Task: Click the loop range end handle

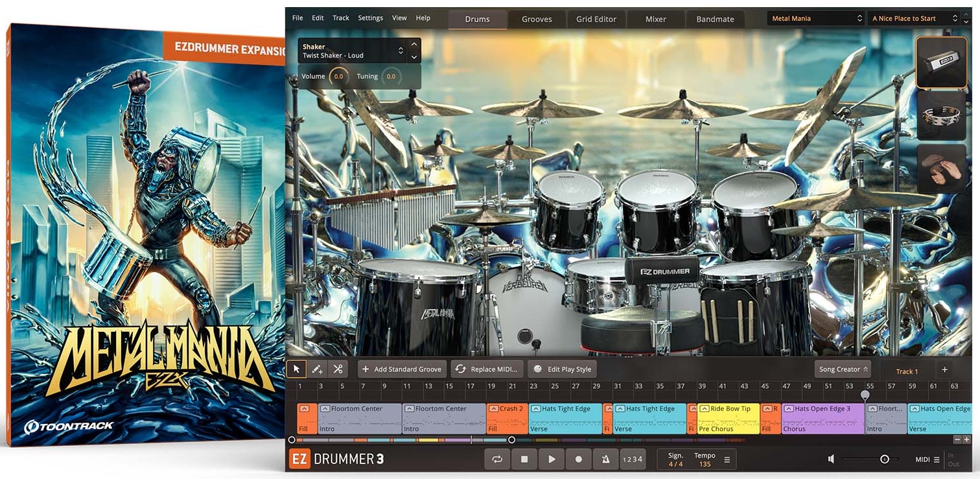Action: tap(511, 440)
